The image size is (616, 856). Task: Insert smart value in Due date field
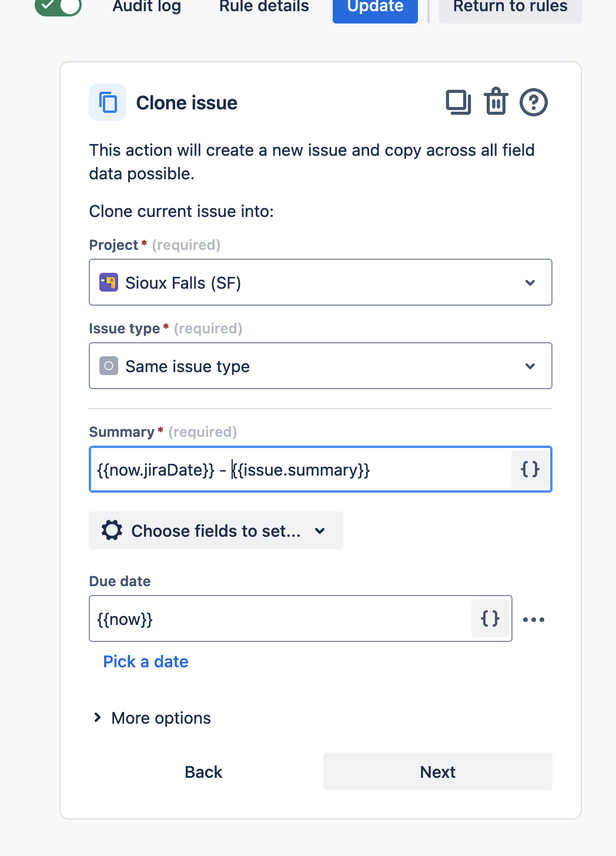490,618
